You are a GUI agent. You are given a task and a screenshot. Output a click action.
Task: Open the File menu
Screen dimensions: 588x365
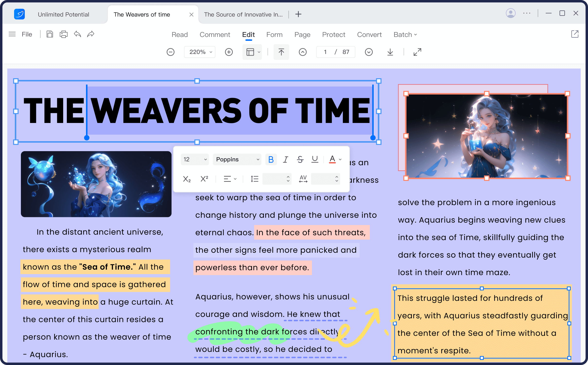(27, 34)
